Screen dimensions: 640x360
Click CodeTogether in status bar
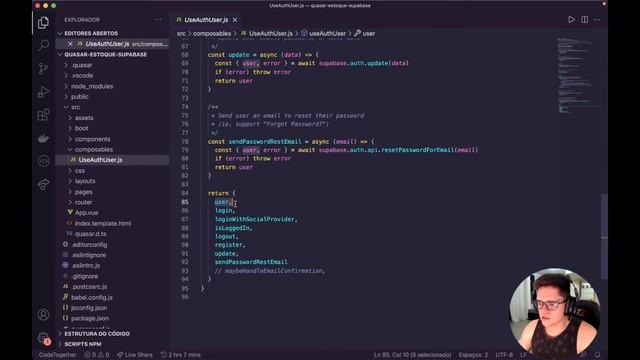(57, 355)
